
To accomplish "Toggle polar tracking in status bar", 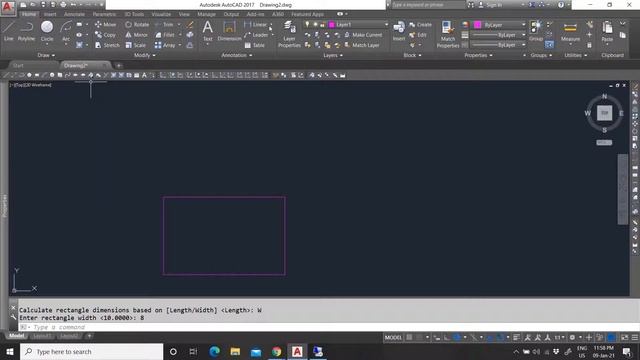I will [457, 338].
